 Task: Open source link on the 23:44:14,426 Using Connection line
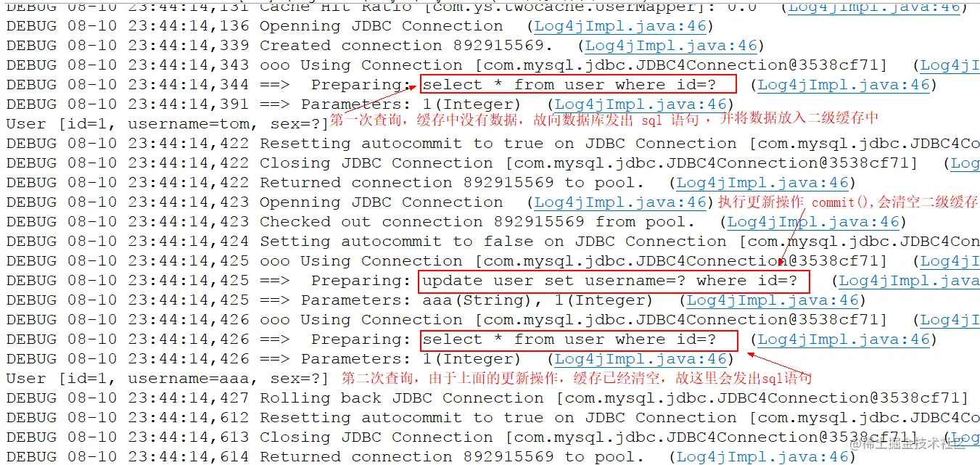[950, 320]
